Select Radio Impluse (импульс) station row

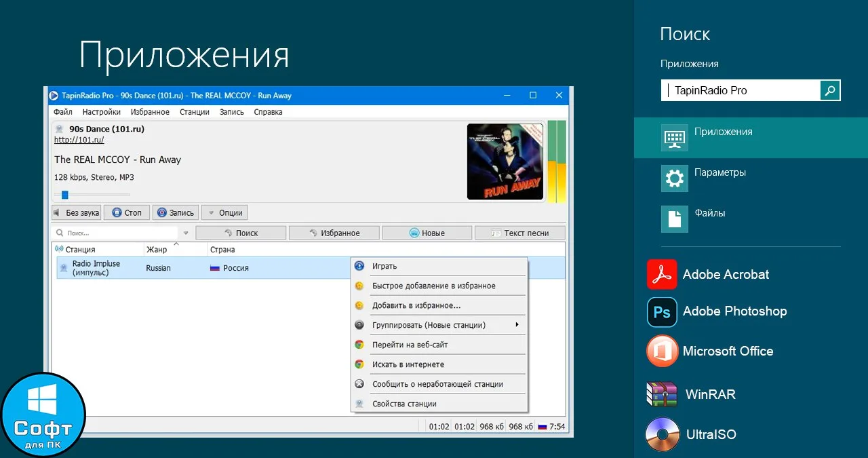click(x=309, y=268)
